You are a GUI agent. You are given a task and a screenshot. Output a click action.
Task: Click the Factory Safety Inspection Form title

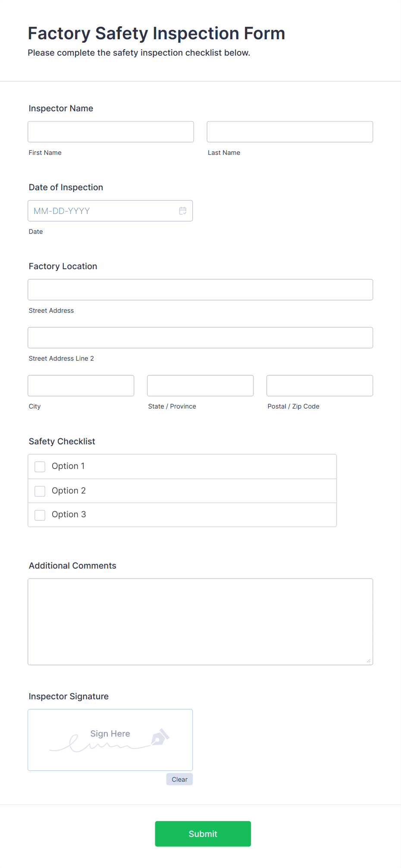point(157,33)
